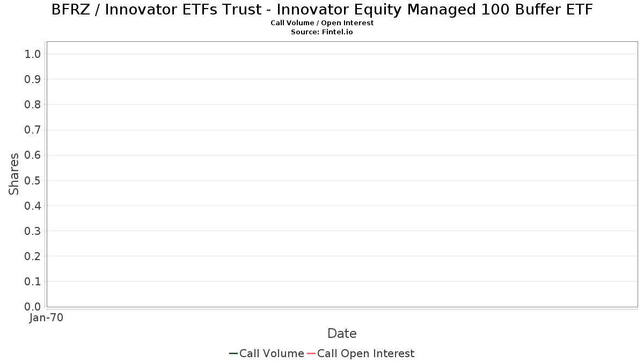Toggle the Call Volume legend entry

[x=272, y=353]
